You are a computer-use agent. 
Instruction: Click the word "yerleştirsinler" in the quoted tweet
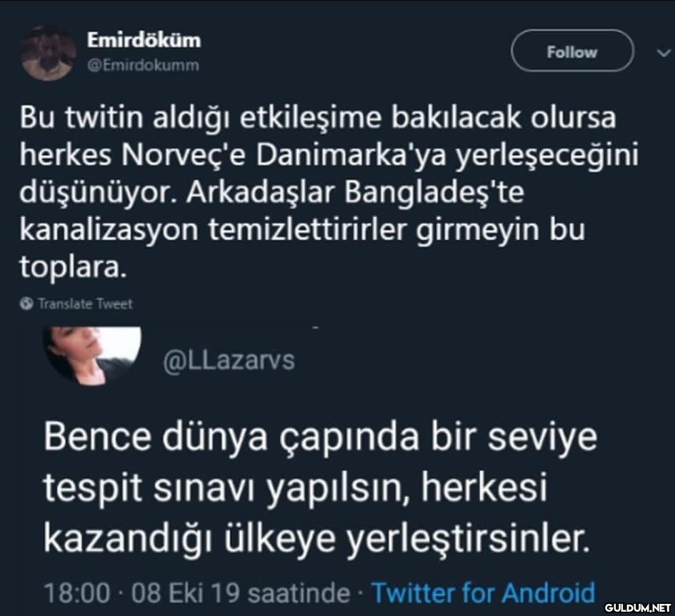[x=469, y=540]
